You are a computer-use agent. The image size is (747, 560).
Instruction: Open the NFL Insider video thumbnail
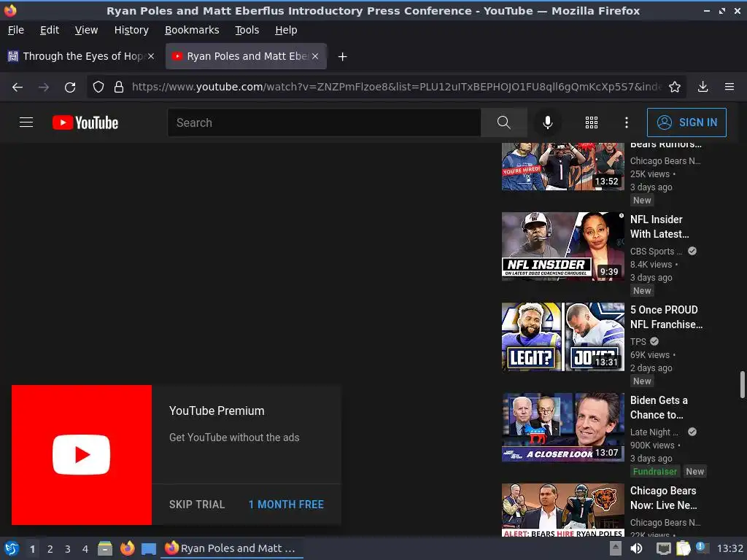click(x=562, y=246)
